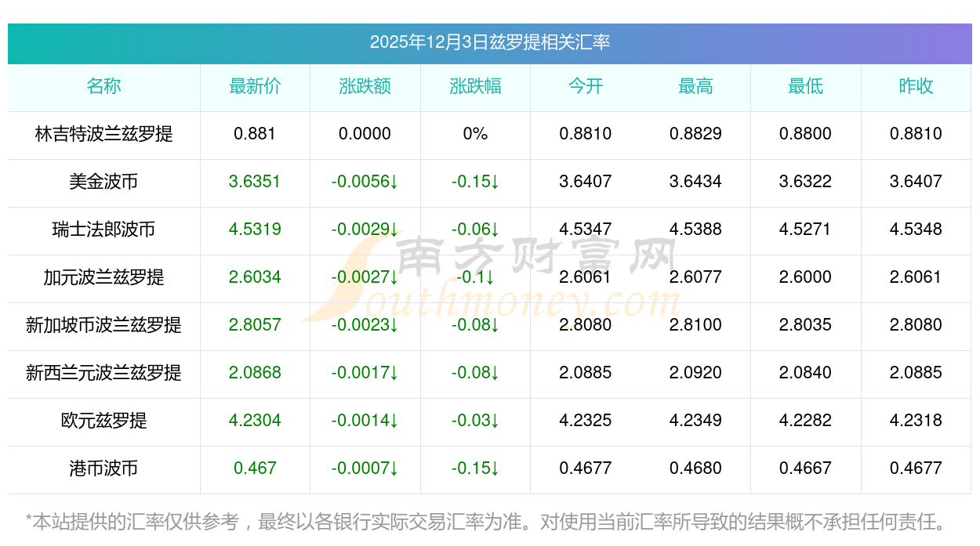Click the 港币波币 row name
The height and width of the screenshot is (546, 980).
[x=103, y=468]
